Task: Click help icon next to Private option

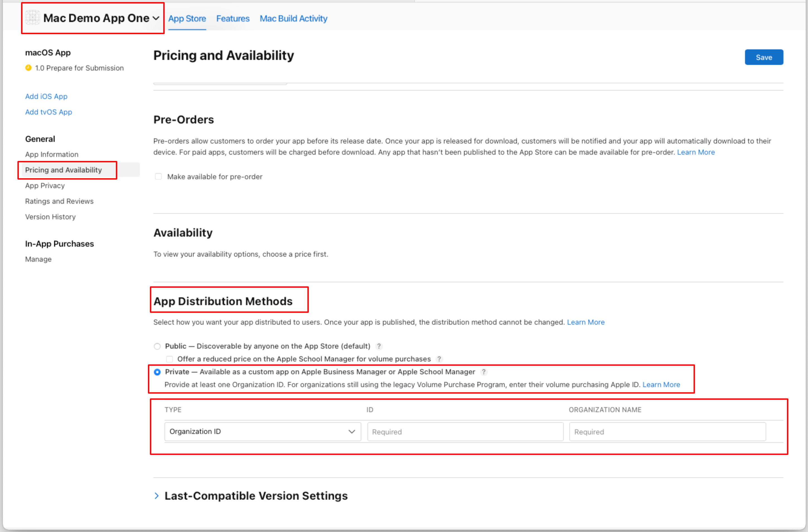Action: (x=483, y=372)
